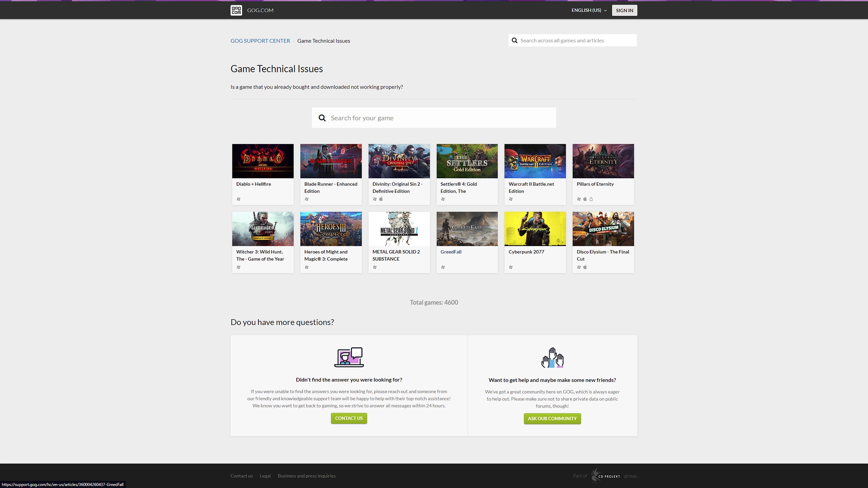The height and width of the screenshot is (488, 868).
Task: Click the CD PROJEKT logo in footer
Action: coord(606,475)
